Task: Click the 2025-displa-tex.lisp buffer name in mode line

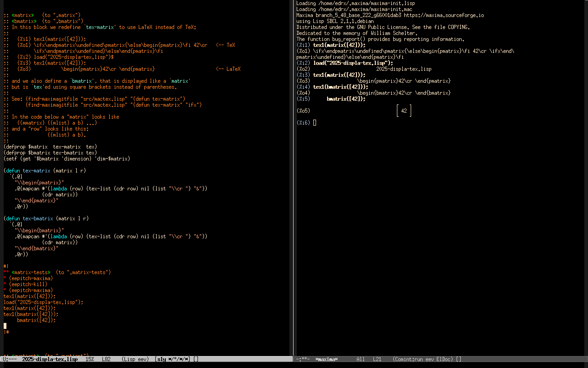Action: tap(50, 359)
